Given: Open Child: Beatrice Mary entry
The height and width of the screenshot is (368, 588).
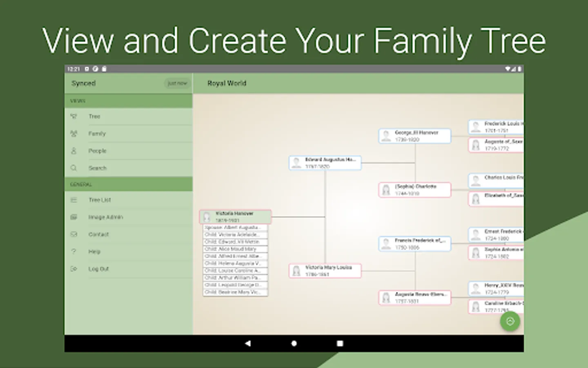Looking at the screenshot, I should click(236, 292).
